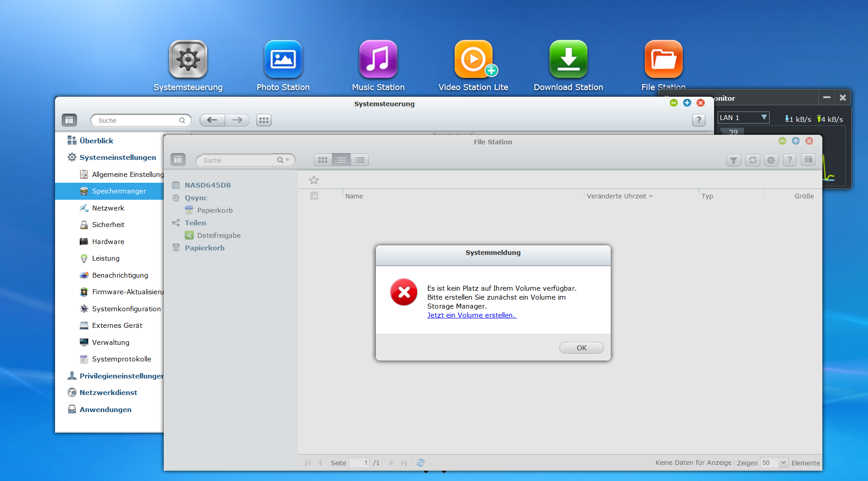Go to next page in File Station pager

(x=391, y=463)
